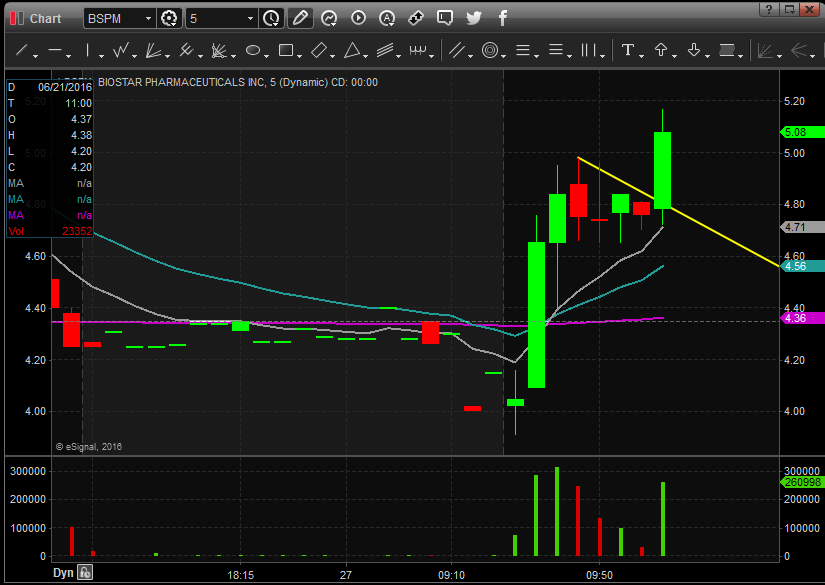Select the vertical time zones lines tool

coord(589,51)
